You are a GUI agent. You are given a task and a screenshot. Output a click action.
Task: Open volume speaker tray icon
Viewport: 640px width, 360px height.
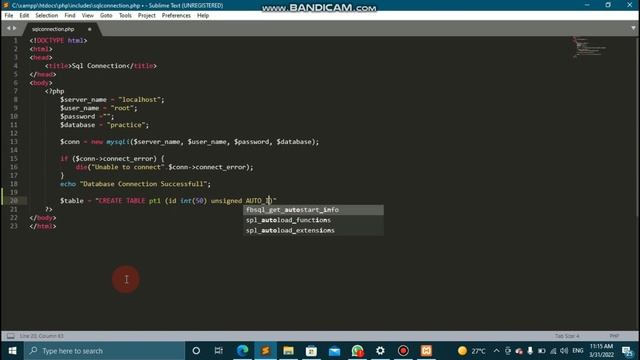[x=564, y=351]
